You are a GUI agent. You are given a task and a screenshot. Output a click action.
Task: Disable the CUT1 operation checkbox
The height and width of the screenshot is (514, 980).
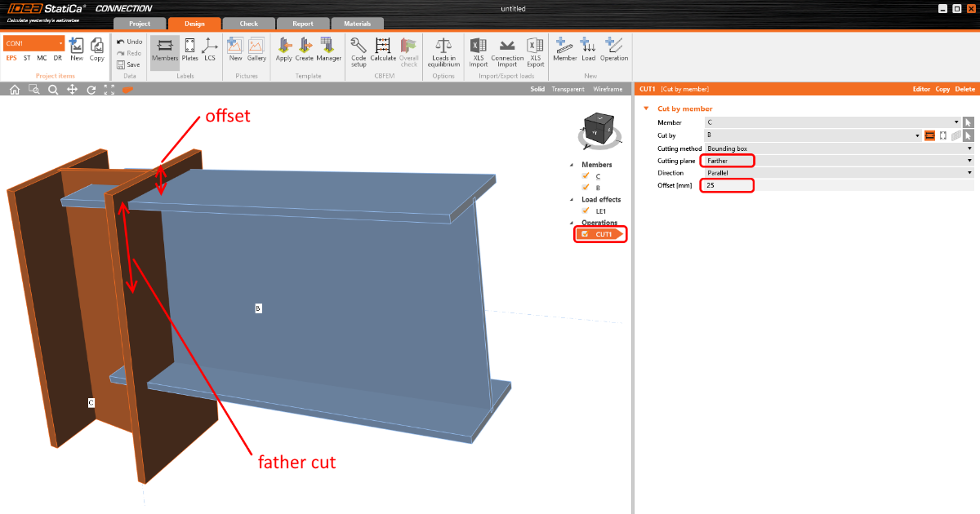click(x=585, y=234)
